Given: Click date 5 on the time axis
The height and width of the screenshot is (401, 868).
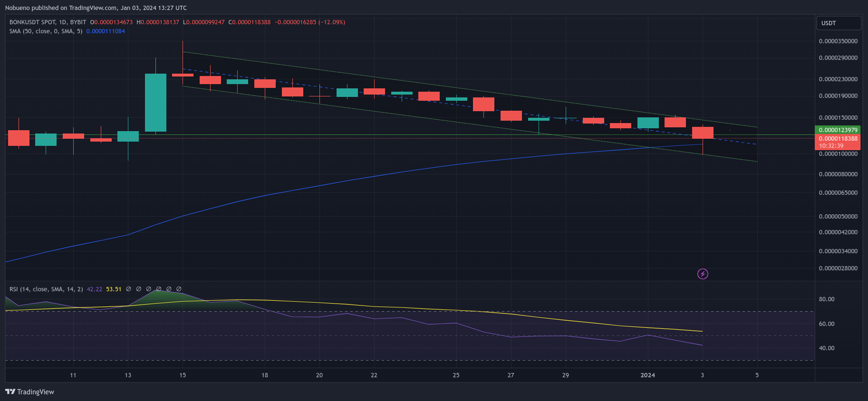Looking at the screenshot, I should [757, 375].
